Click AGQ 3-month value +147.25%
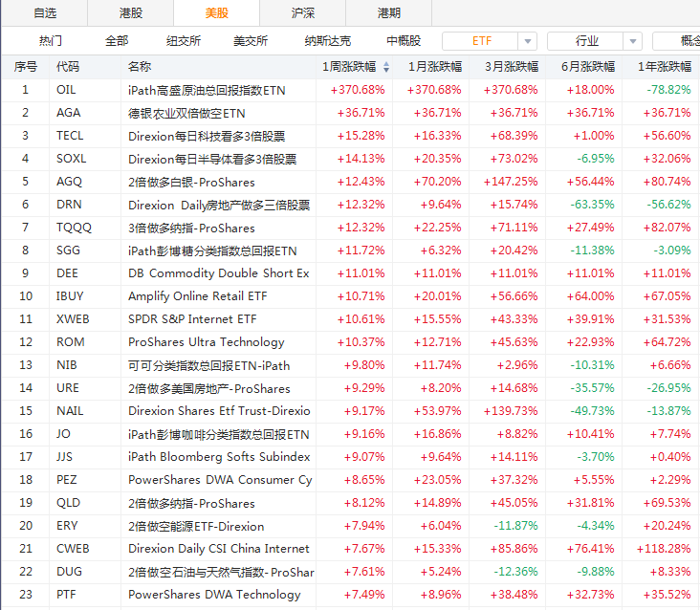 [x=511, y=182]
